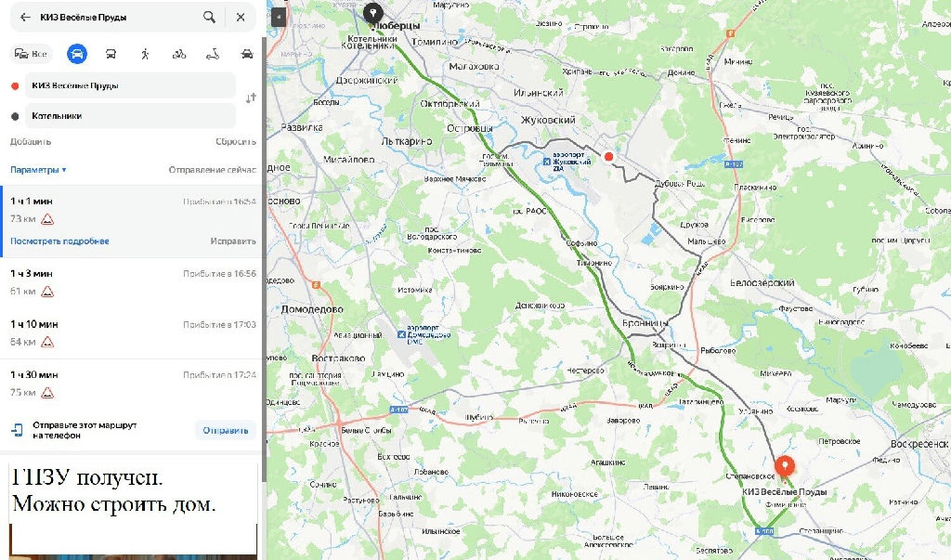Select the 'Все' transport modes tab
Viewport: 951px width, 560px height.
click(x=31, y=54)
